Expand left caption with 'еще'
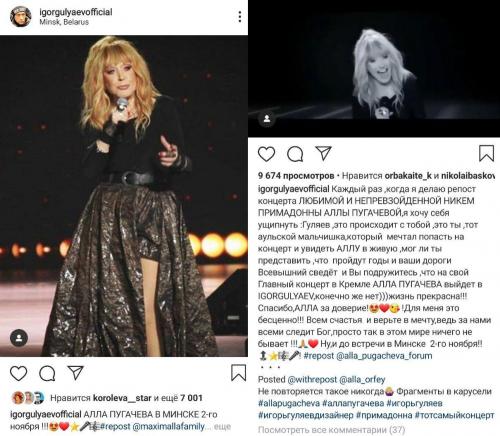 pos(222,426)
